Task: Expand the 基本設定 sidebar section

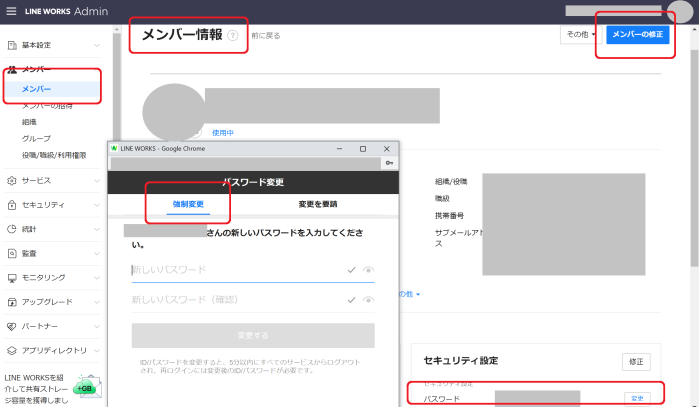Action: click(x=97, y=46)
